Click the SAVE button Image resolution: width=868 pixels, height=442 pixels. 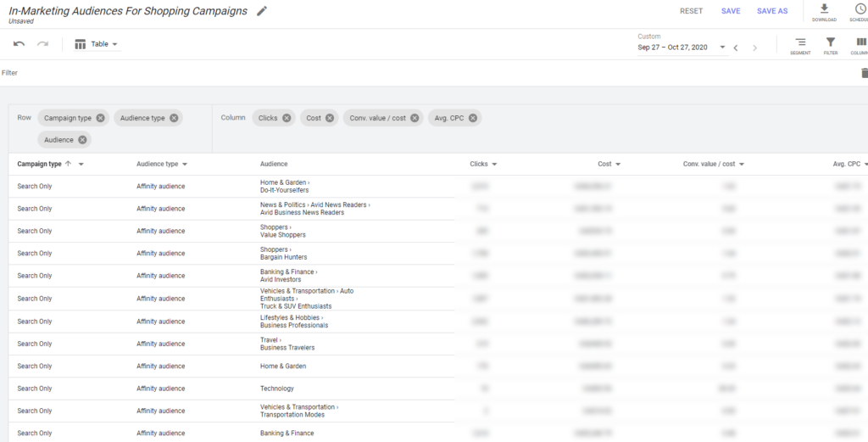pyautogui.click(x=731, y=11)
